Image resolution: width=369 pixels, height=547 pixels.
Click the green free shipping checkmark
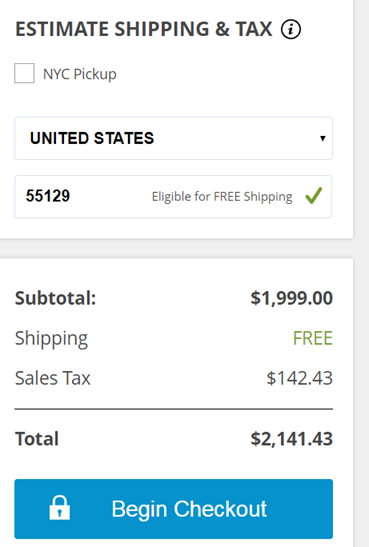pos(314,195)
